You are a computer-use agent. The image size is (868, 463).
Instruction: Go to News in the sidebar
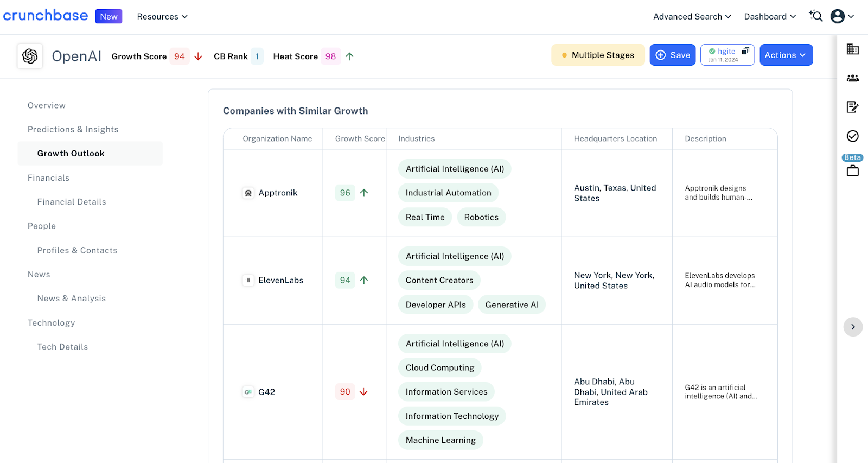click(39, 275)
